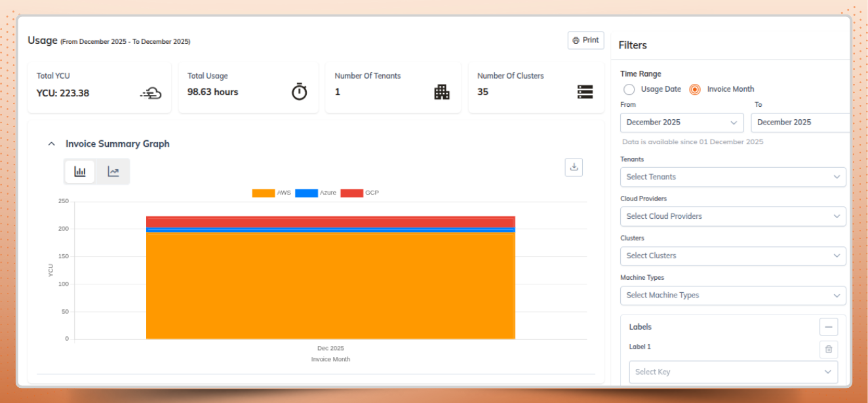
Task: Open the To month dropdown
Action: pyautogui.click(x=800, y=123)
